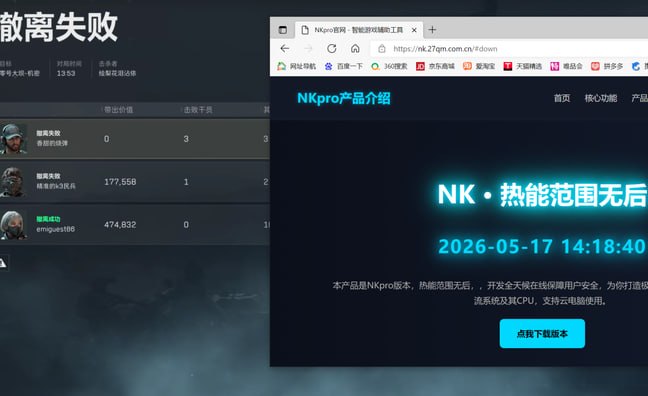Screen dimensions: 648x396
Task: Click the red JD favicon
Action: (x=420, y=66)
